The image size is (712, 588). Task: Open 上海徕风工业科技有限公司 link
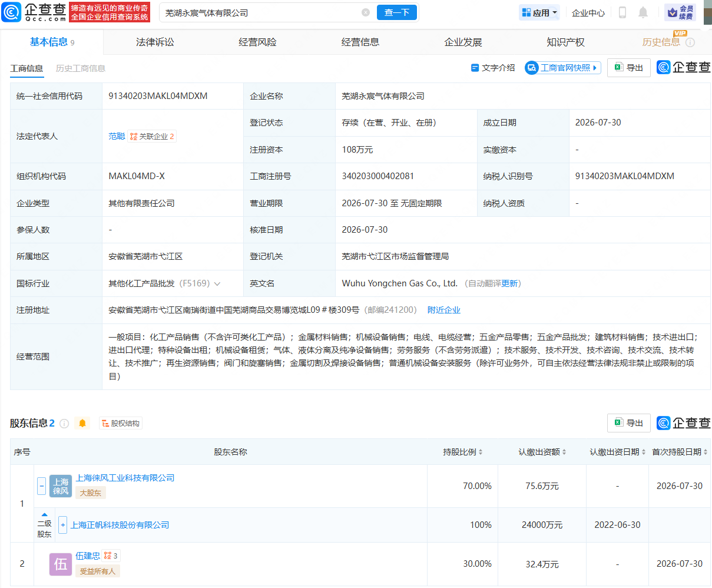[x=125, y=478]
